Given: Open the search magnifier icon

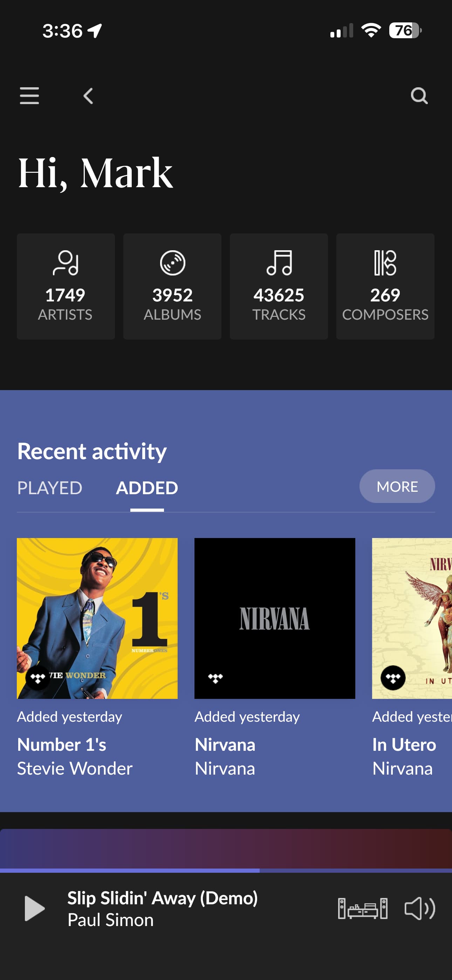Looking at the screenshot, I should (x=419, y=96).
